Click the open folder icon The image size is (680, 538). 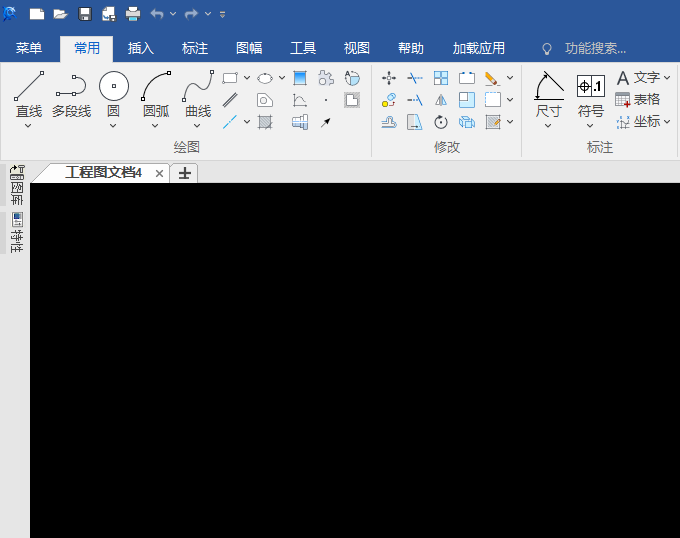61,14
